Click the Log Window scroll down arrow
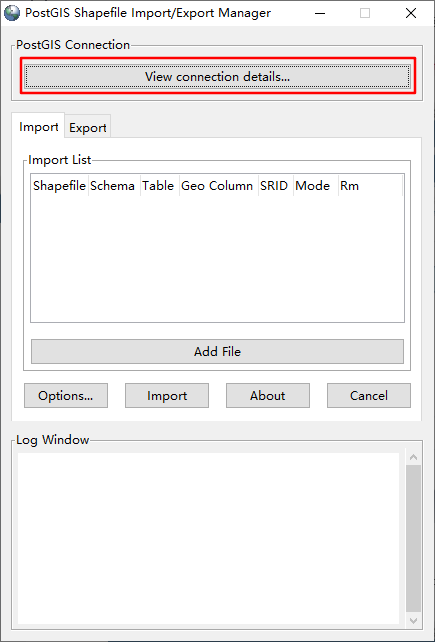Image resolution: width=435 pixels, height=642 pixels. click(413, 621)
